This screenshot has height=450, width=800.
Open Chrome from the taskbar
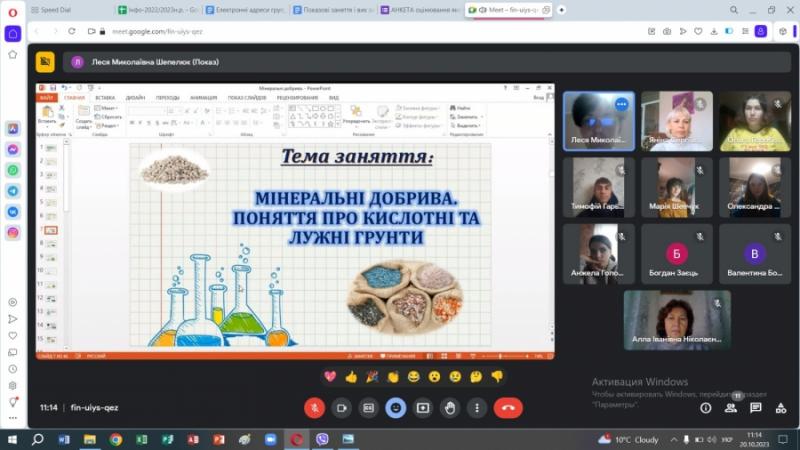(116, 439)
